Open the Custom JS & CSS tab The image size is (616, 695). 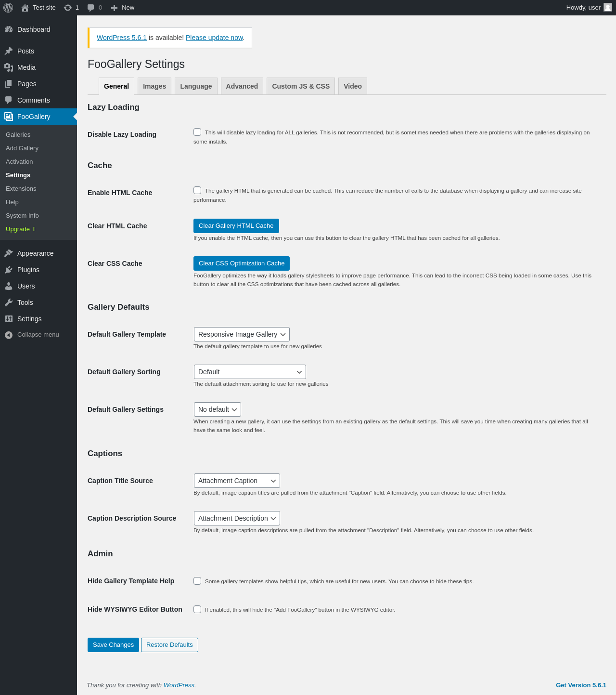tap(301, 86)
